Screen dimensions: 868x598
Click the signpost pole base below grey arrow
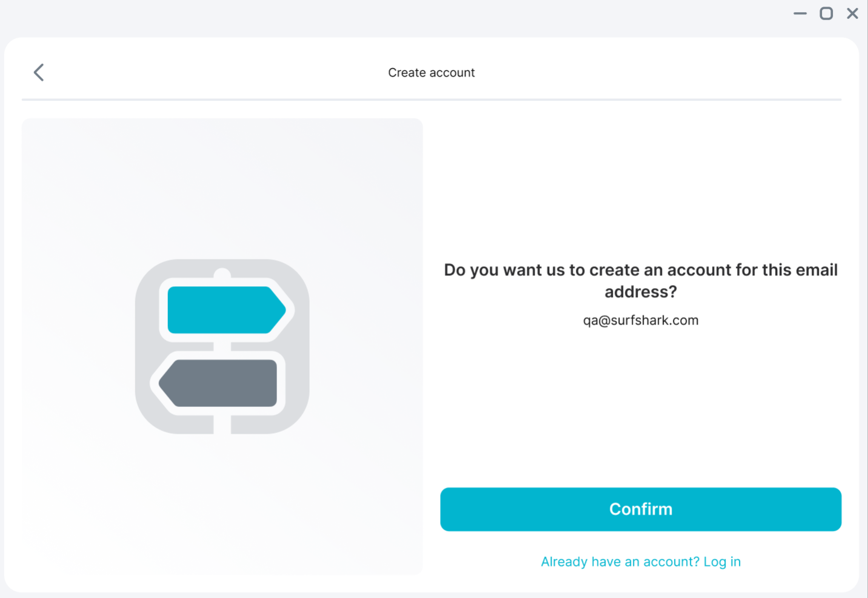tap(222, 425)
